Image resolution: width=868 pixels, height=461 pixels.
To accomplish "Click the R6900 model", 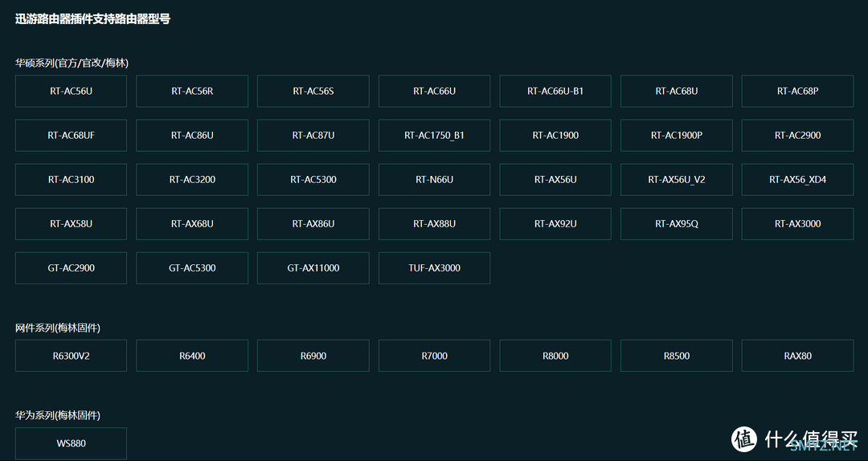I will (x=313, y=356).
